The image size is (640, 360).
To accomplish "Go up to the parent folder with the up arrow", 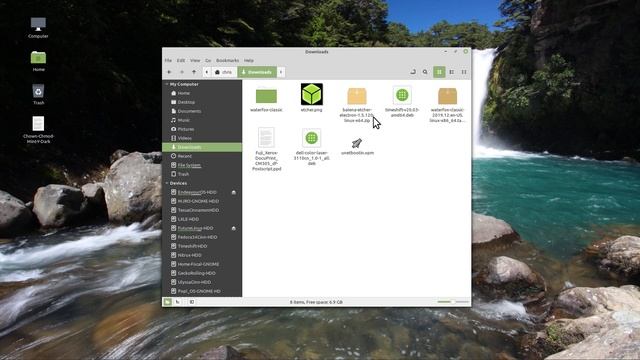I will [194, 72].
